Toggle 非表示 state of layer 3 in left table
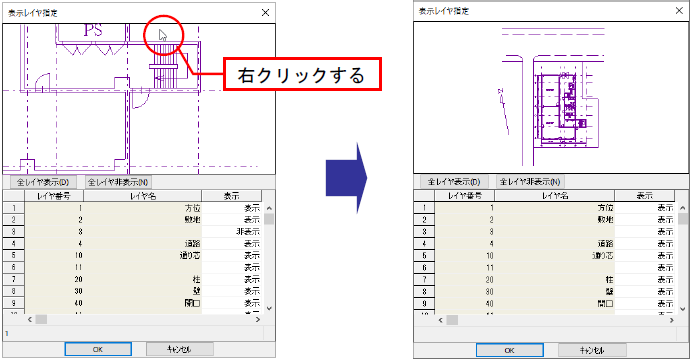This screenshot has width=691, height=360. tap(231, 231)
